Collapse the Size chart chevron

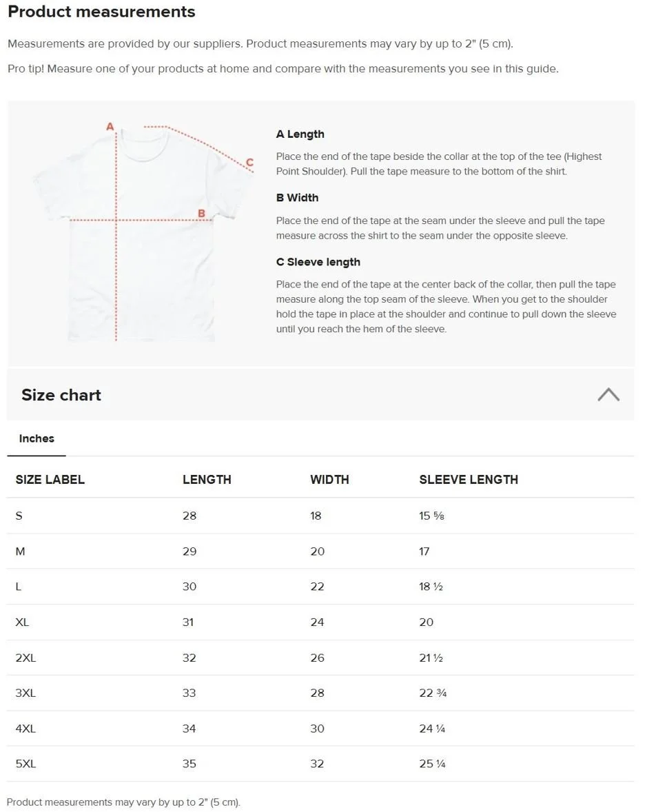tap(608, 394)
